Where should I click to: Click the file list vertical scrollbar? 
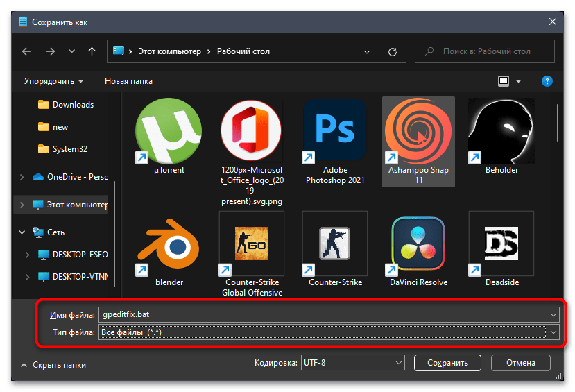(x=558, y=123)
